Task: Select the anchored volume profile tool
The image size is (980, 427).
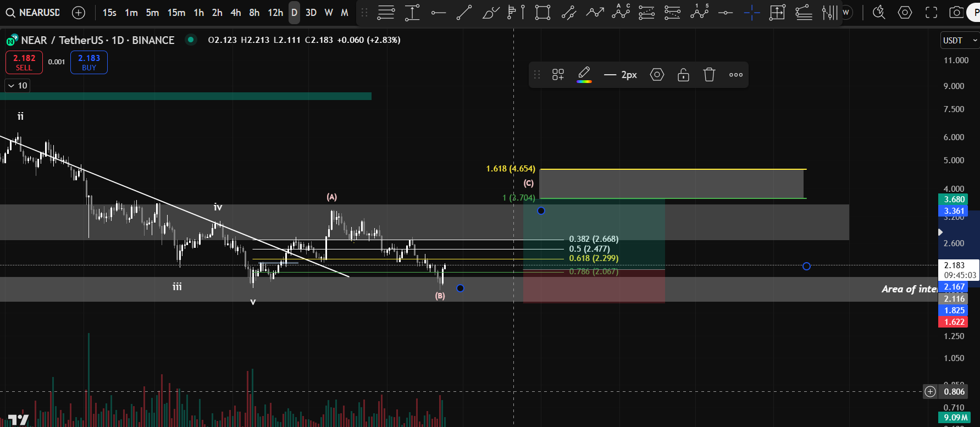Action: point(516,12)
